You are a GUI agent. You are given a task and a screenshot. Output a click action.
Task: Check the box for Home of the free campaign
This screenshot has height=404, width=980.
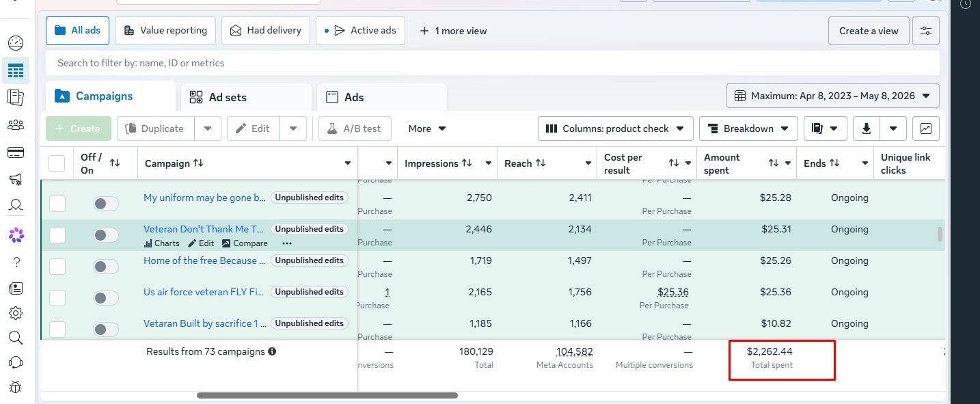pos(57,267)
